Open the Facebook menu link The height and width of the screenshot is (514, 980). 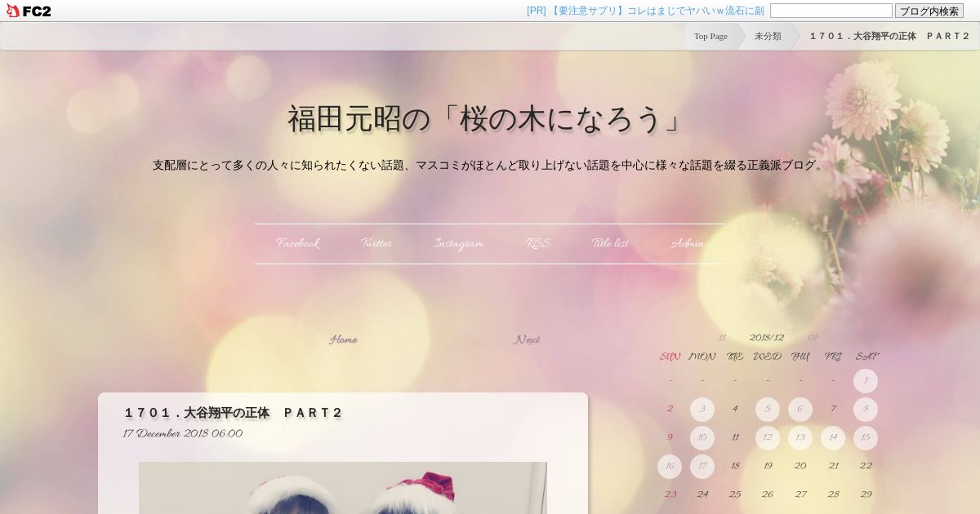click(298, 243)
